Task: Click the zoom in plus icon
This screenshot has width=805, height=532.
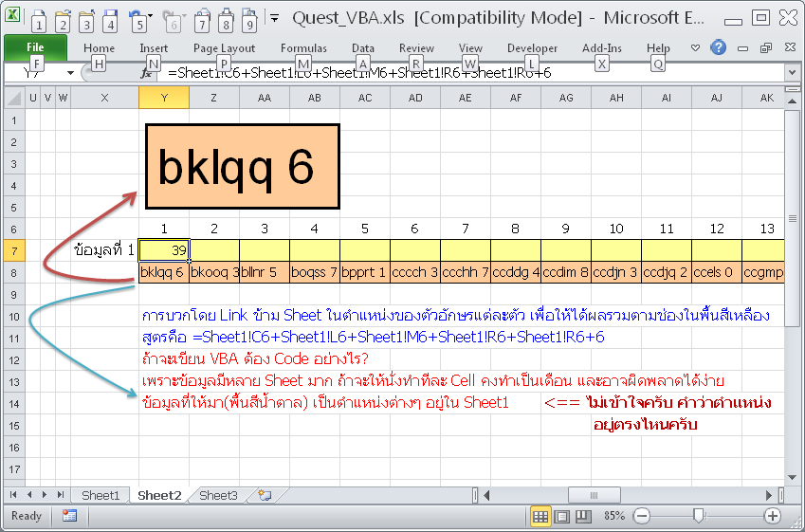Action: point(772,516)
